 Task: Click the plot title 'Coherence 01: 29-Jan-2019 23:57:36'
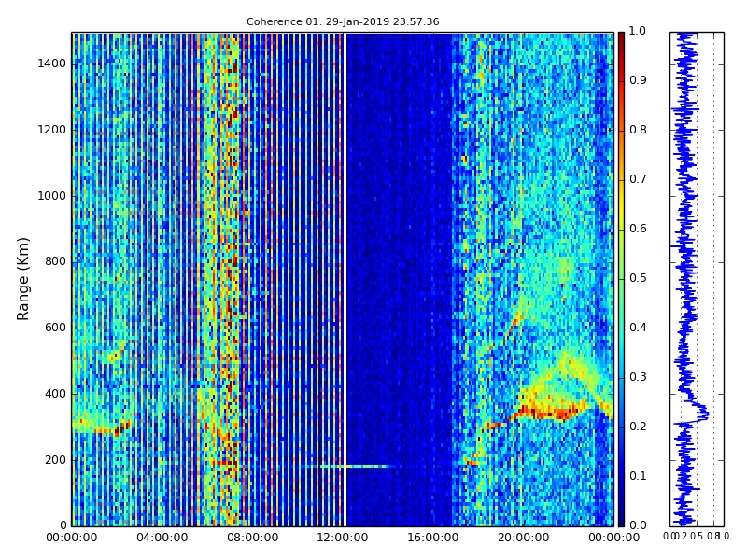343,21
